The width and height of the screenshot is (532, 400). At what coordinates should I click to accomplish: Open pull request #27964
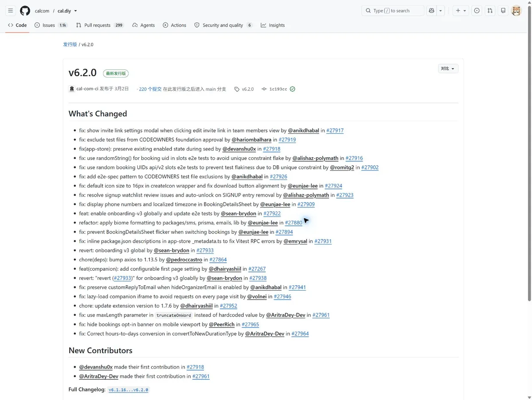[x=300, y=334]
